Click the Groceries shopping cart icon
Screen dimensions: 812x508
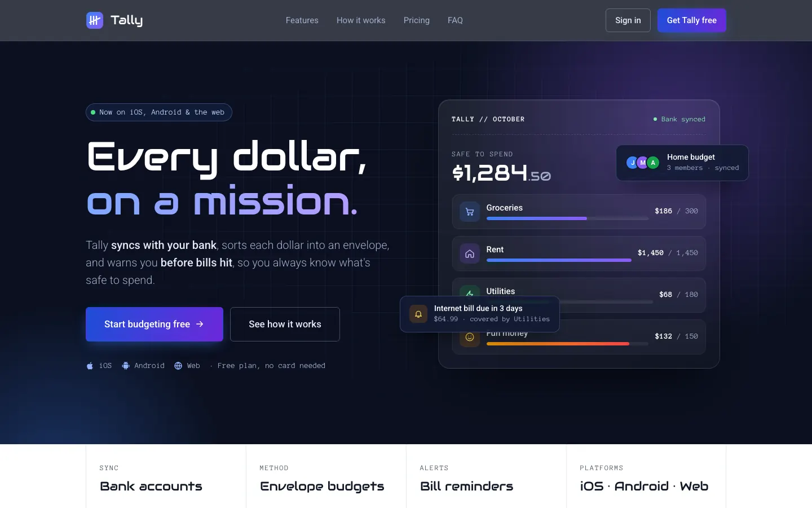coord(470,212)
